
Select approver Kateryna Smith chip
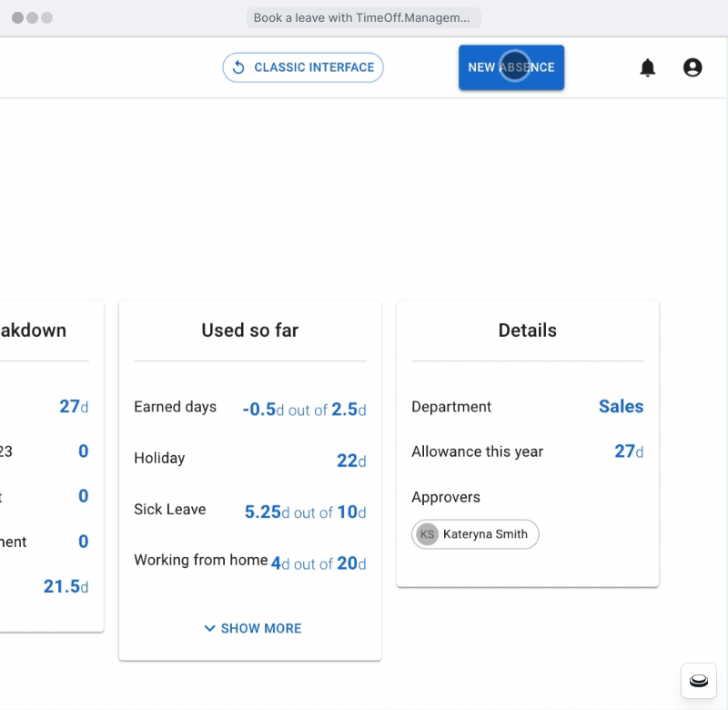coord(474,534)
